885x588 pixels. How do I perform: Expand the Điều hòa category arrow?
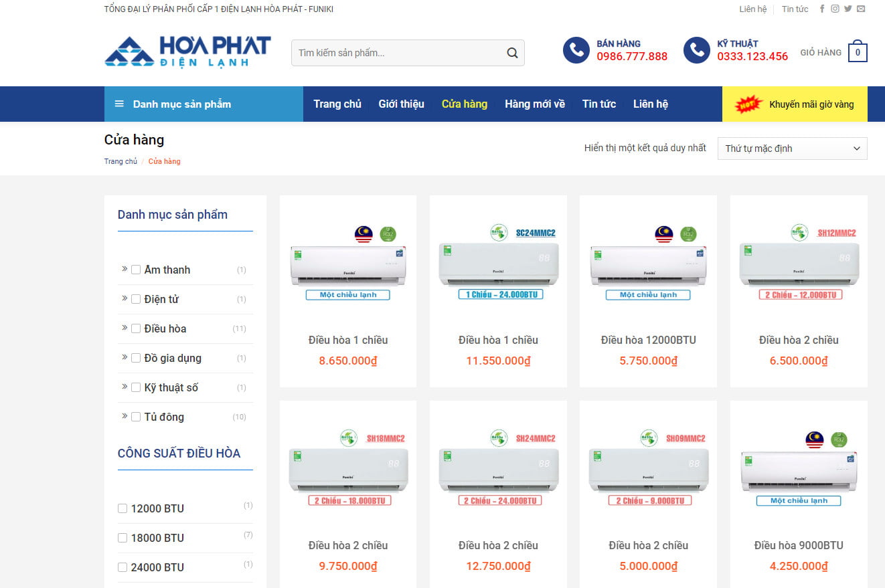125,327
